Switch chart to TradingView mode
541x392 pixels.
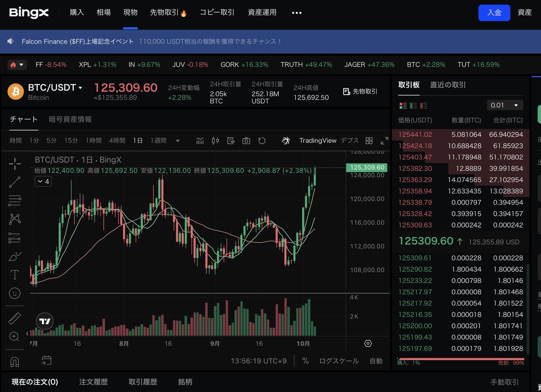tap(317, 141)
